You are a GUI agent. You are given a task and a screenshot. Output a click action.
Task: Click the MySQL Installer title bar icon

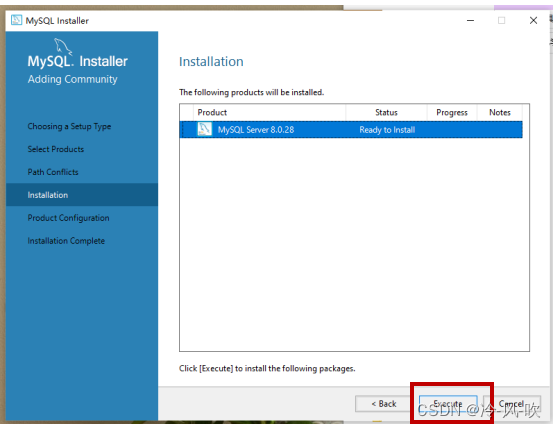[x=16, y=20]
